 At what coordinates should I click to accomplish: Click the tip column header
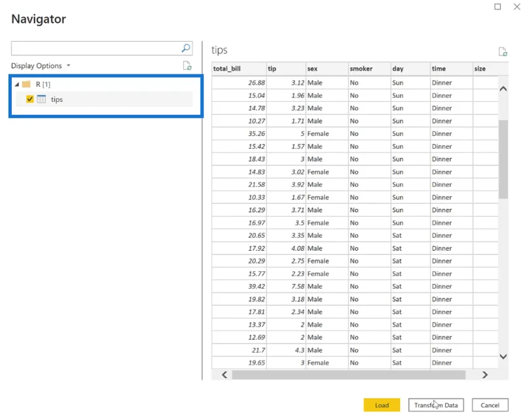click(286, 69)
